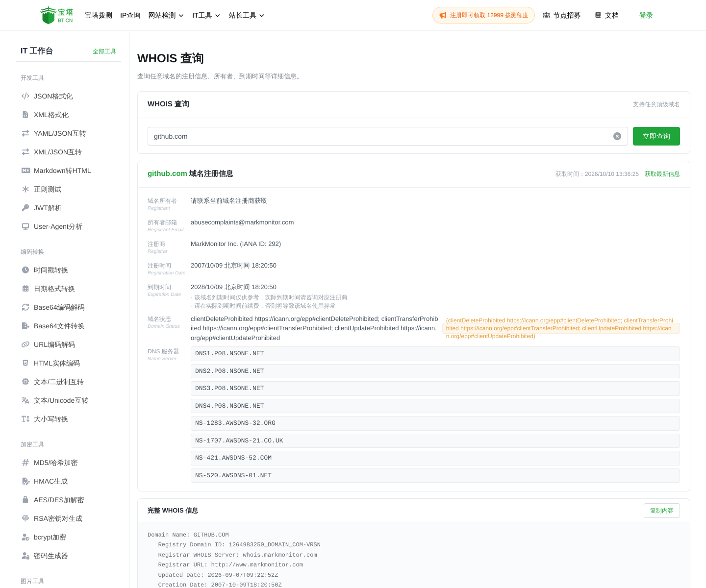
Task: Click the 文本/Unicode互转 translate icon
Action: tap(25, 400)
